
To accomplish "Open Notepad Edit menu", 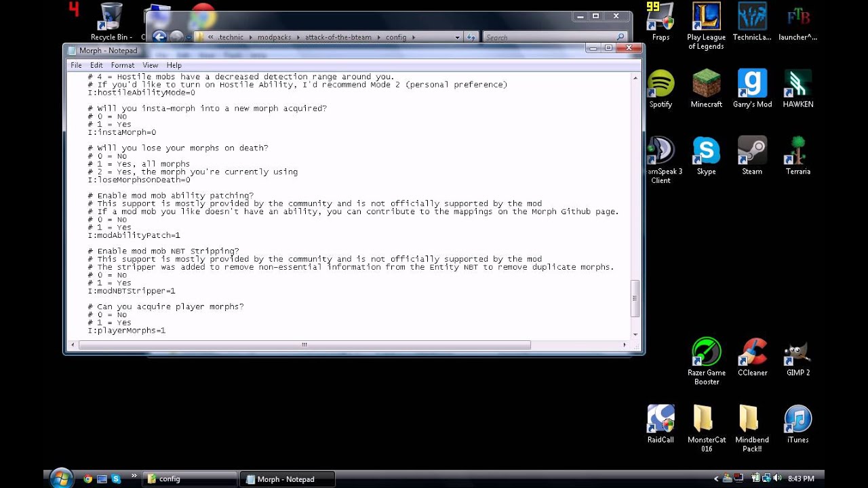I will 96,65.
